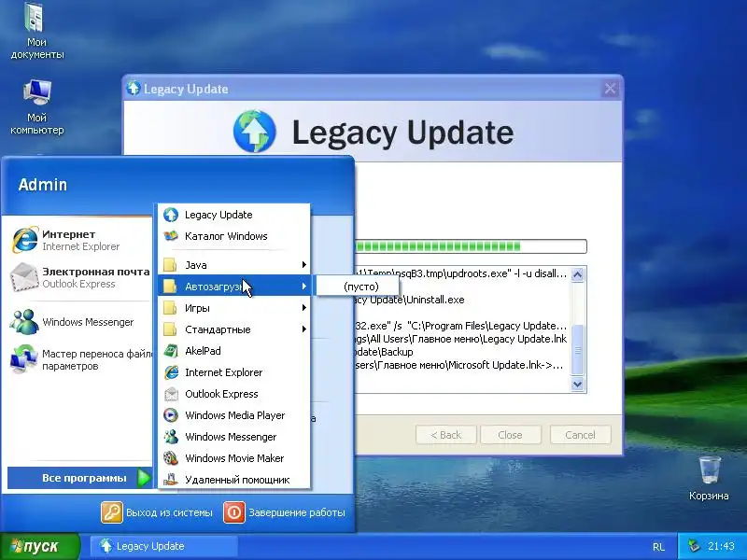The width and height of the screenshot is (747, 560).
Task: Open Мои документы desktop icon
Action: pos(36,32)
